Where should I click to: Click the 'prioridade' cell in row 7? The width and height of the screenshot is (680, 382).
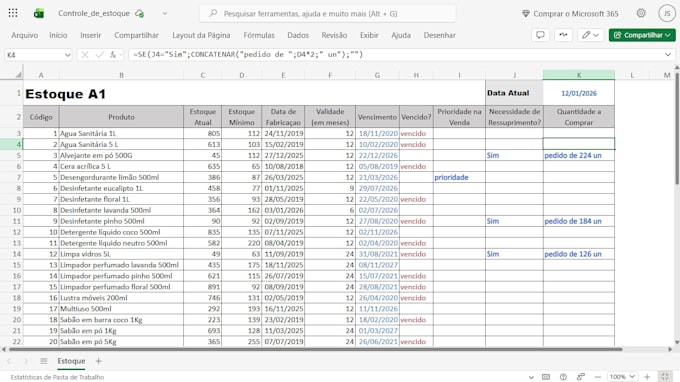[459, 177]
